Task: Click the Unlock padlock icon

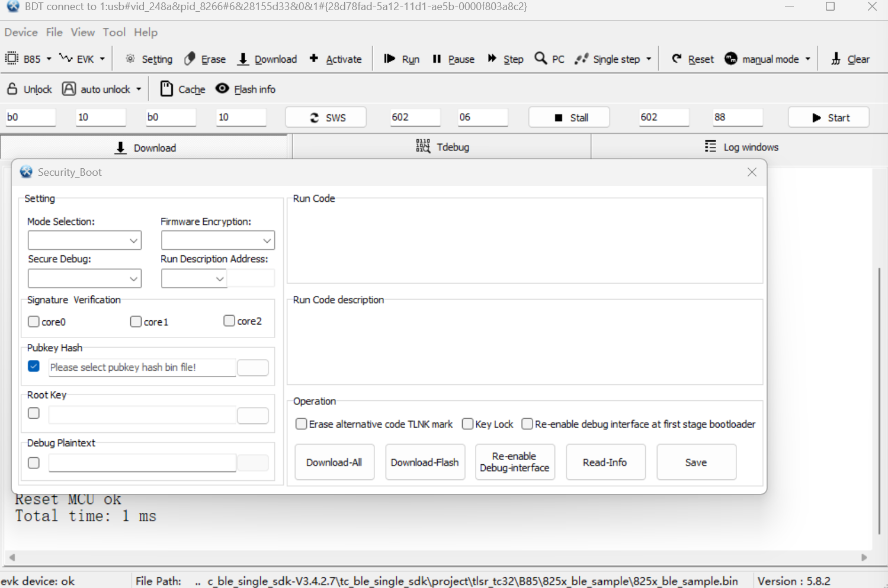Action: click(12, 89)
